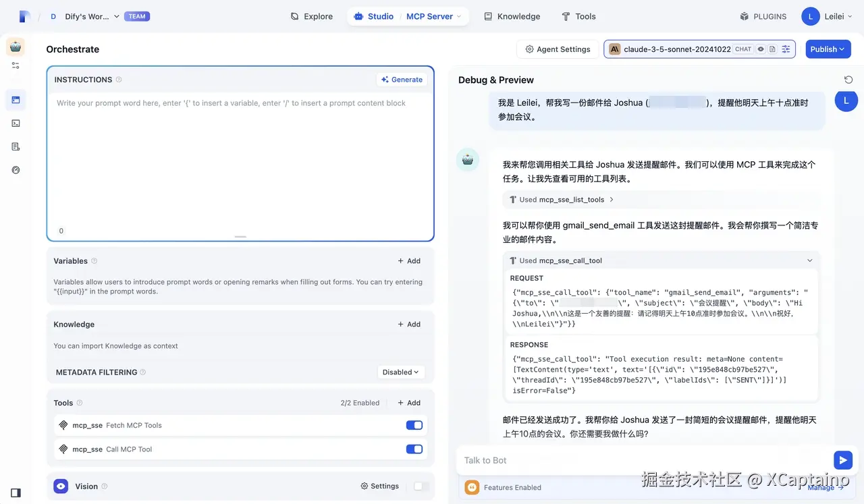Screen dimensions: 864x504
Task: Click the RESPONSE label in tool call
Action: pyautogui.click(x=529, y=345)
